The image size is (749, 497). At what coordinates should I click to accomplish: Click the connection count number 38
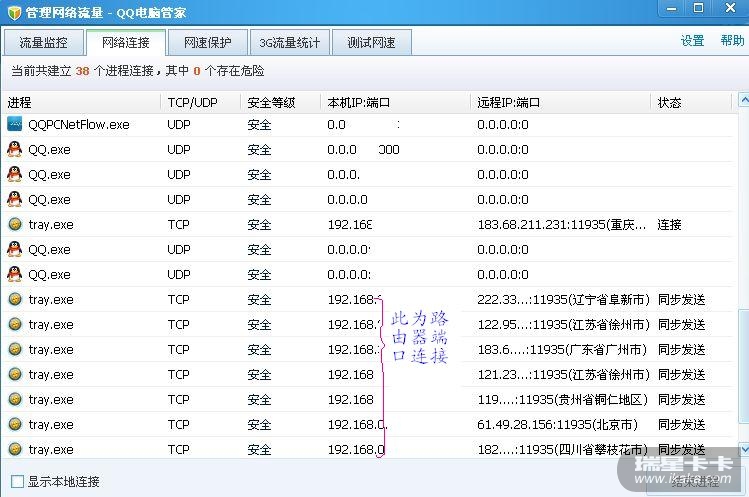coord(82,71)
